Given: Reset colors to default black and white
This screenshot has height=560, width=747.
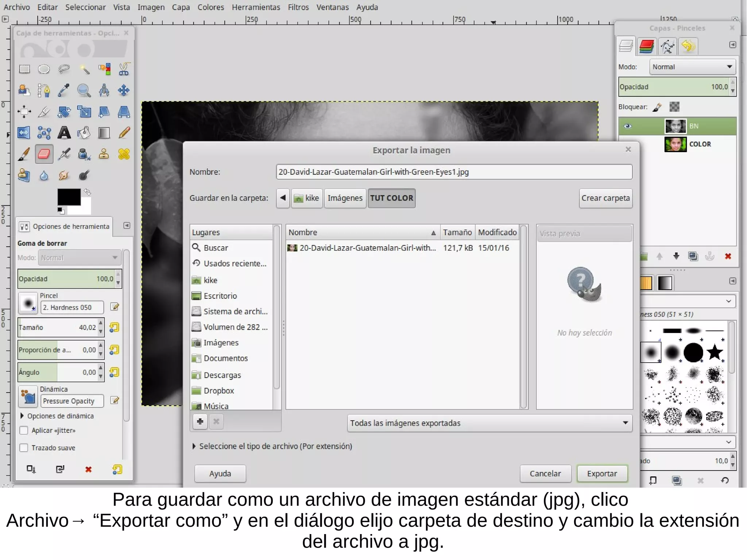Looking at the screenshot, I should (61, 210).
